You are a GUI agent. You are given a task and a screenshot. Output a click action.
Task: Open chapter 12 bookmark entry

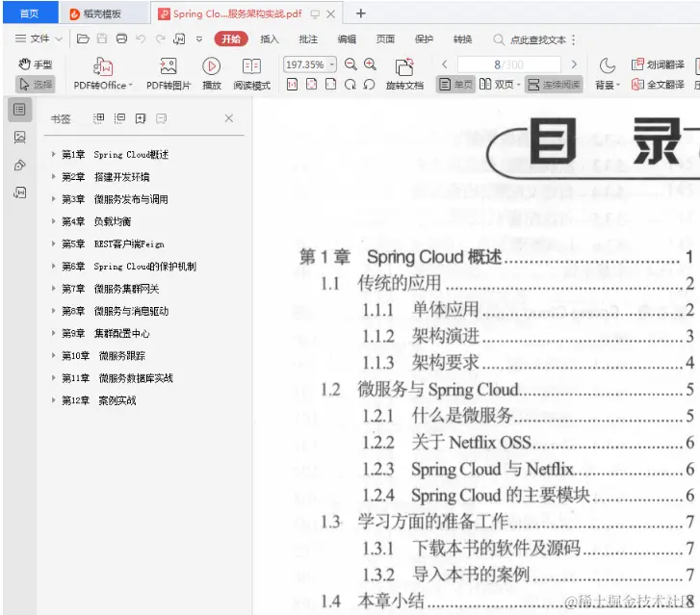click(98, 400)
